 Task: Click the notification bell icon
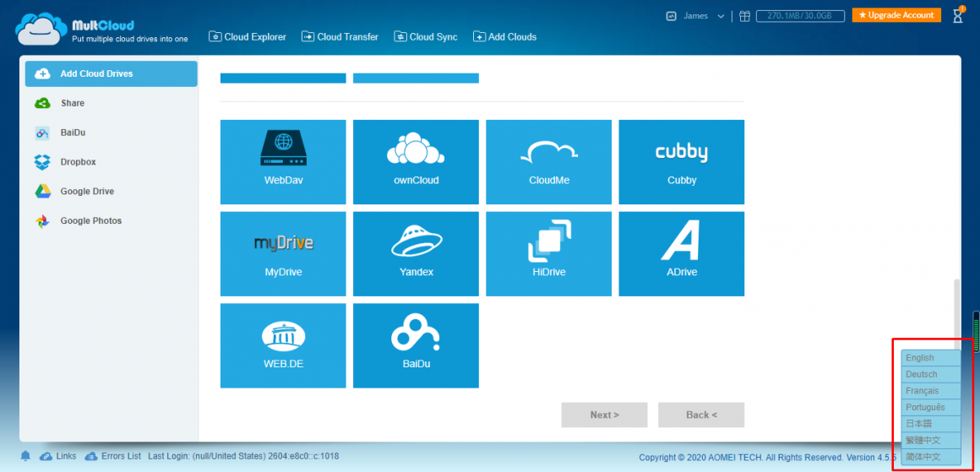click(25, 457)
